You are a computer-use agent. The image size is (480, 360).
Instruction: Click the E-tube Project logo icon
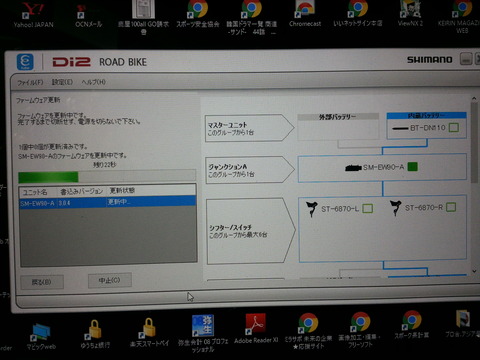(25, 62)
